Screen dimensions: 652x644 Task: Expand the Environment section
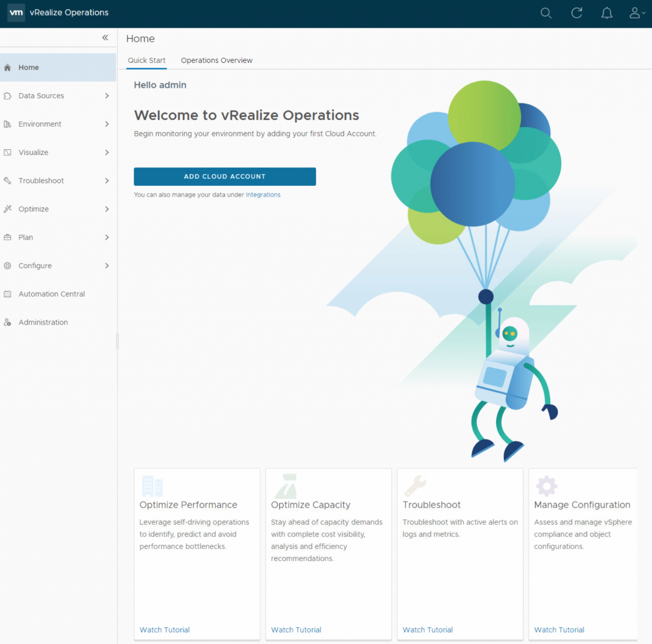(x=107, y=124)
